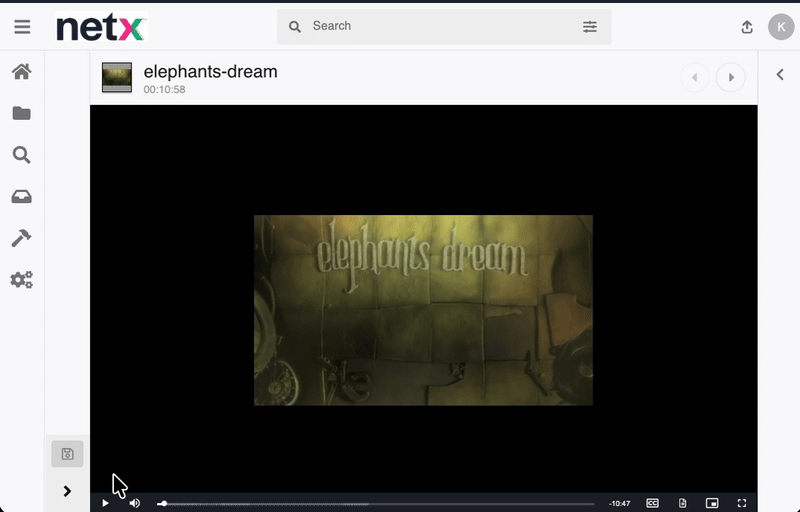Open the sidebar Search icon
This screenshot has width=800, height=512.
pos(21,155)
